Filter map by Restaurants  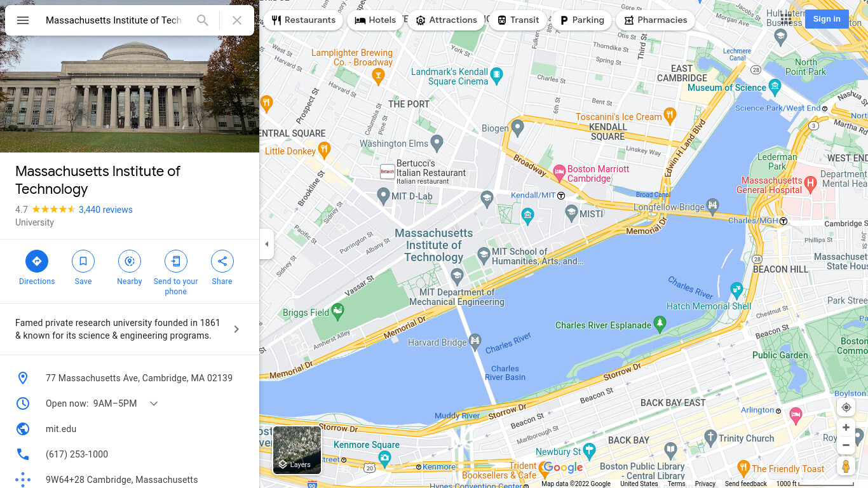click(303, 20)
